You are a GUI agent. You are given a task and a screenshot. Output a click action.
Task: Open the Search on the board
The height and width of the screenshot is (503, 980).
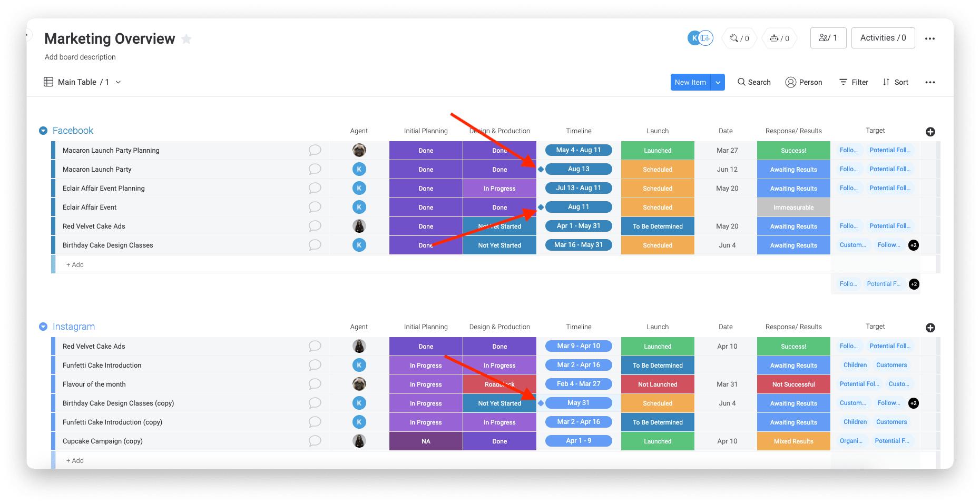753,82
